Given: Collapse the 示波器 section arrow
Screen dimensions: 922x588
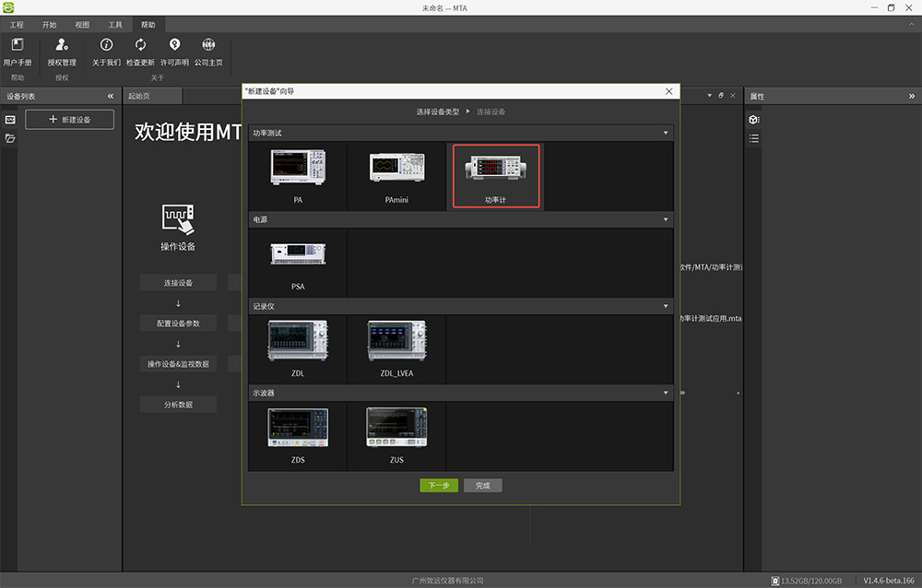Looking at the screenshot, I should point(666,393).
